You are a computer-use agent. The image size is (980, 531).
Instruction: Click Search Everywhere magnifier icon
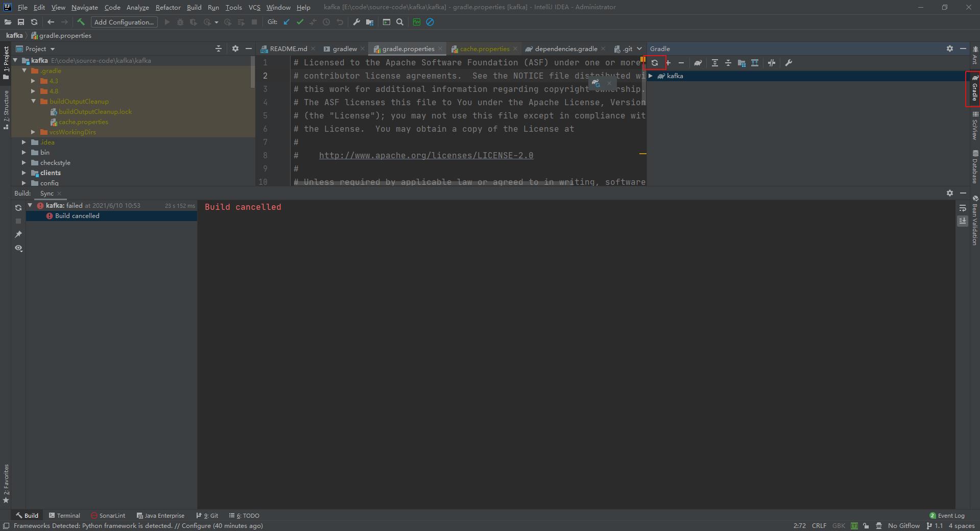pyautogui.click(x=400, y=22)
